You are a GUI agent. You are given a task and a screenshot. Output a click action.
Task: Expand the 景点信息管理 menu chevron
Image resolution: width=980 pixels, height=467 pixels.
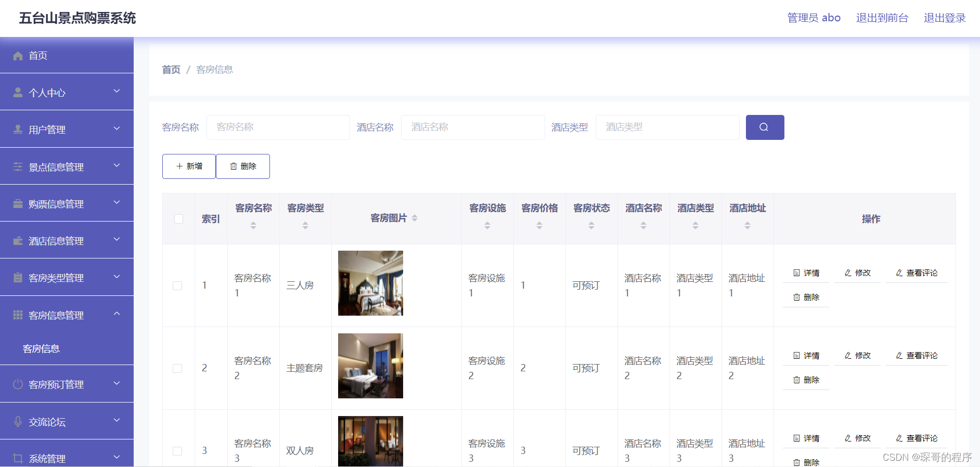[117, 166]
